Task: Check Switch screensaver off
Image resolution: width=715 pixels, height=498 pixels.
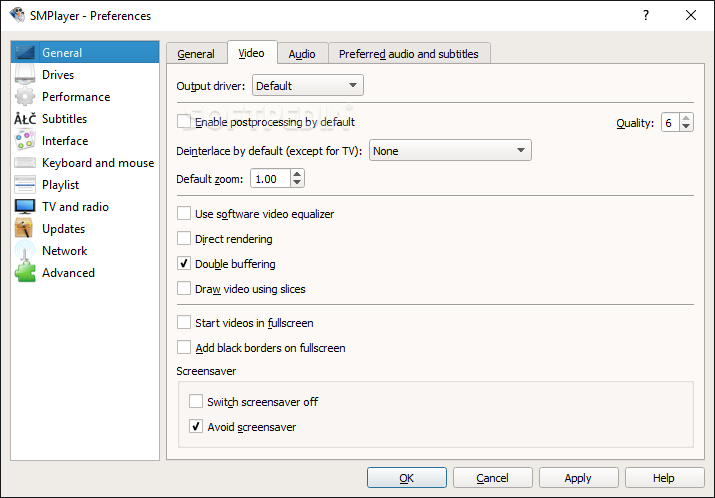Action: pyautogui.click(x=196, y=401)
